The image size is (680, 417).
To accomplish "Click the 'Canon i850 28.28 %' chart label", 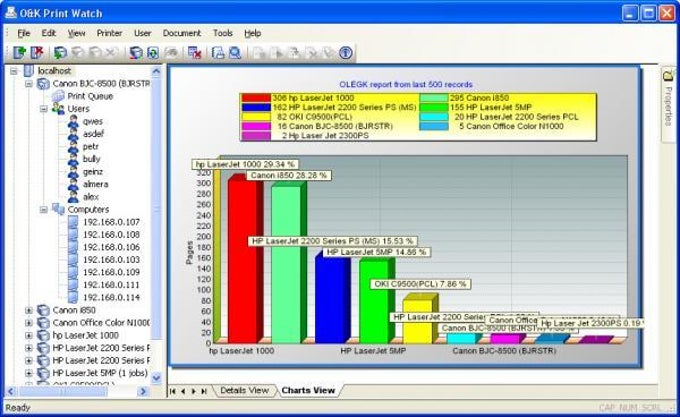I will 289,175.
